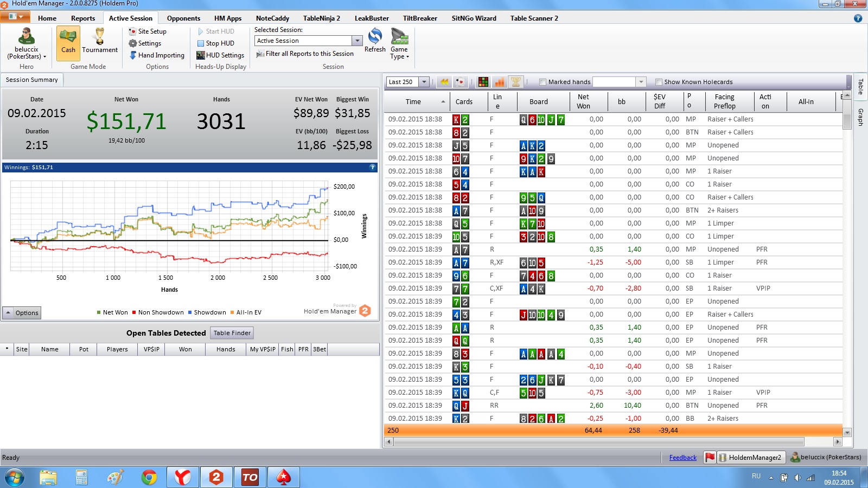Open the Marked hands dropdown
Viewport: 868px width, 488px height.
pyautogui.click(x=641, y=82)
